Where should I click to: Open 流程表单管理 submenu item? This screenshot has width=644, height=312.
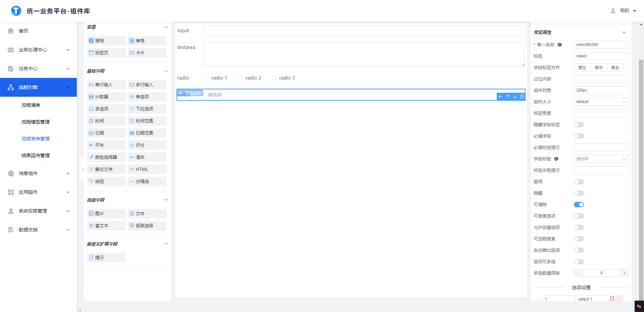click(36, 139)
